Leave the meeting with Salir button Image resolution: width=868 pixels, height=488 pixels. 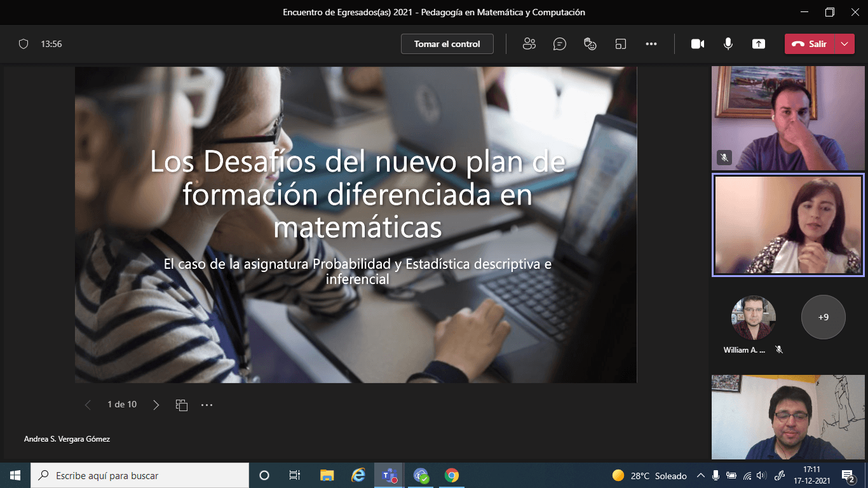[x=810, y=44]
